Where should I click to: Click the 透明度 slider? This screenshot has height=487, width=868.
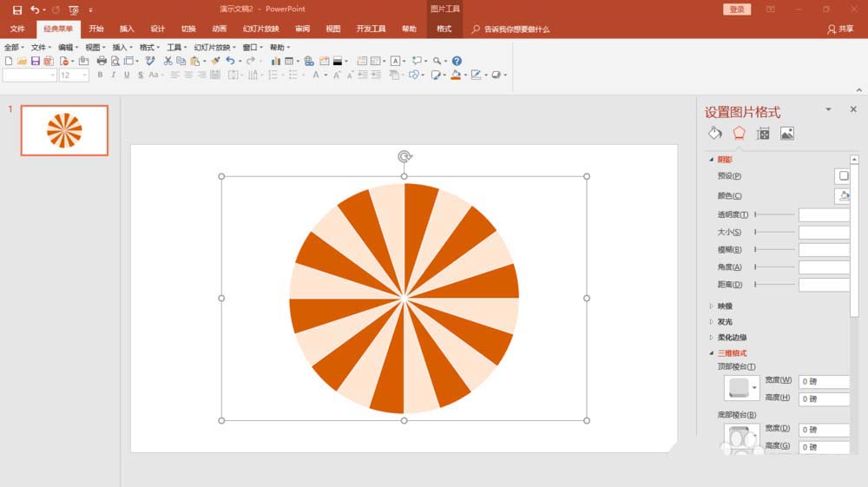click(x=774, y=214)
